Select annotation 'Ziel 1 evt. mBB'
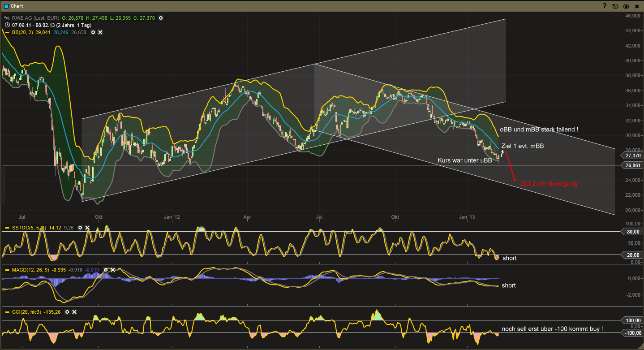The width and height of the screenshot is (644, 350). pyautogui.click(x=523, y=146)
